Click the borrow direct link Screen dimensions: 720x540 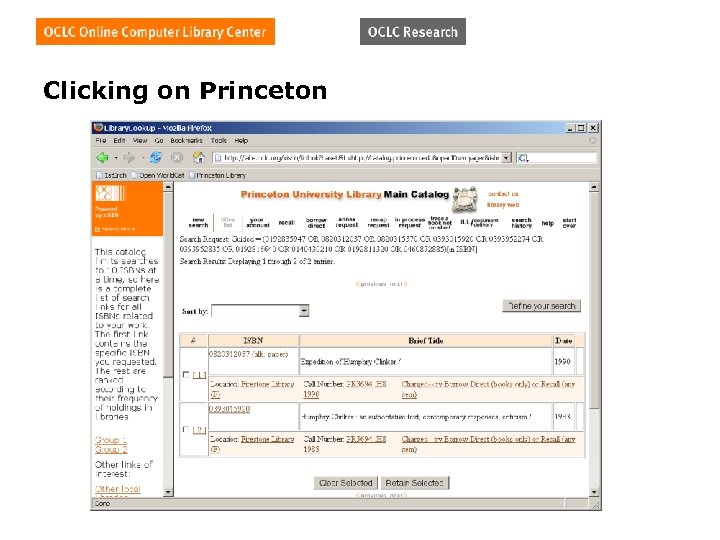(316, 223)
